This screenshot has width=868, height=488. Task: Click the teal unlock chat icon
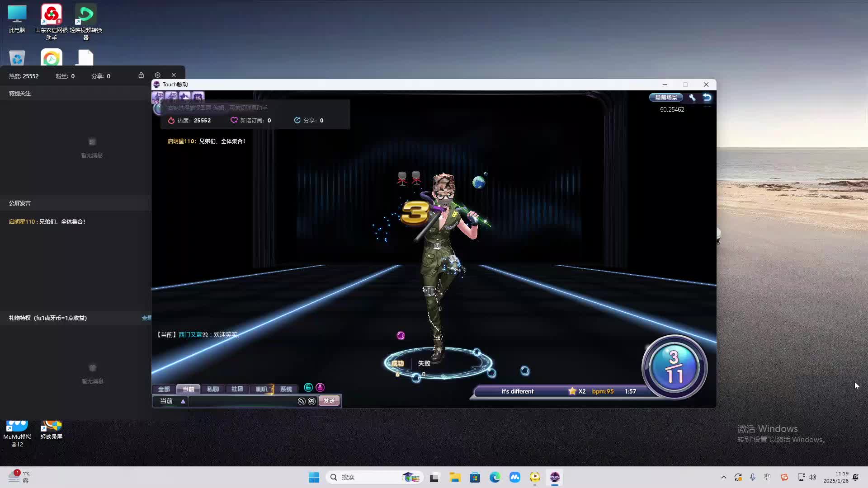[308, 387]
